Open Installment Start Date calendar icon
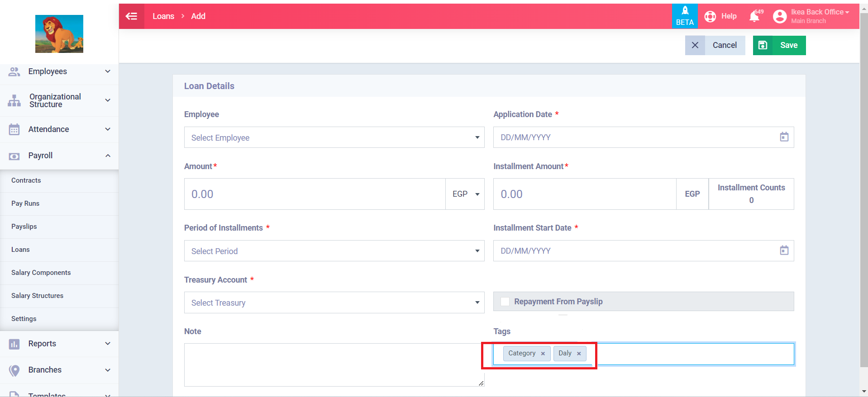The width and height of the screenshot is (868, 397). [784, 250]
